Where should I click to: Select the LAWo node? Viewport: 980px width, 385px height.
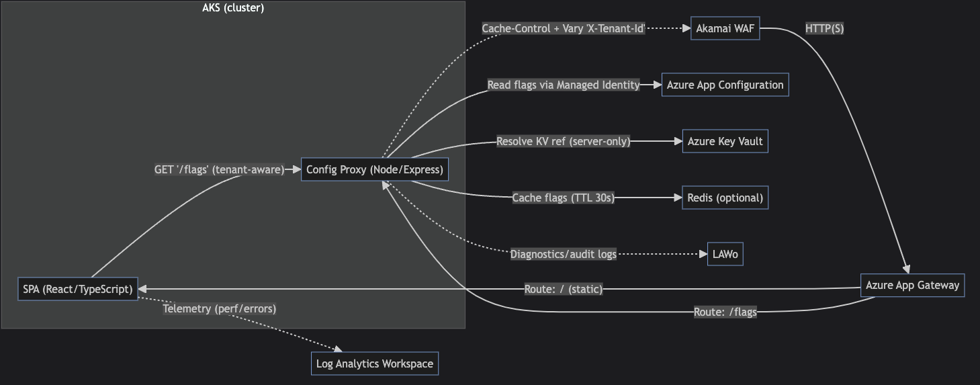click(x=725, y=255)
